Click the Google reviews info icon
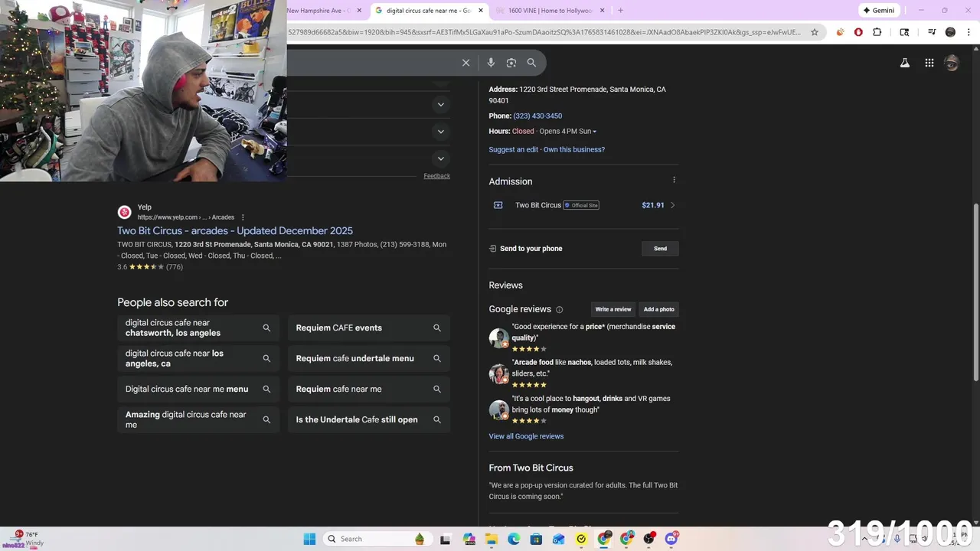The image size is (980, 551). point(559,310)
